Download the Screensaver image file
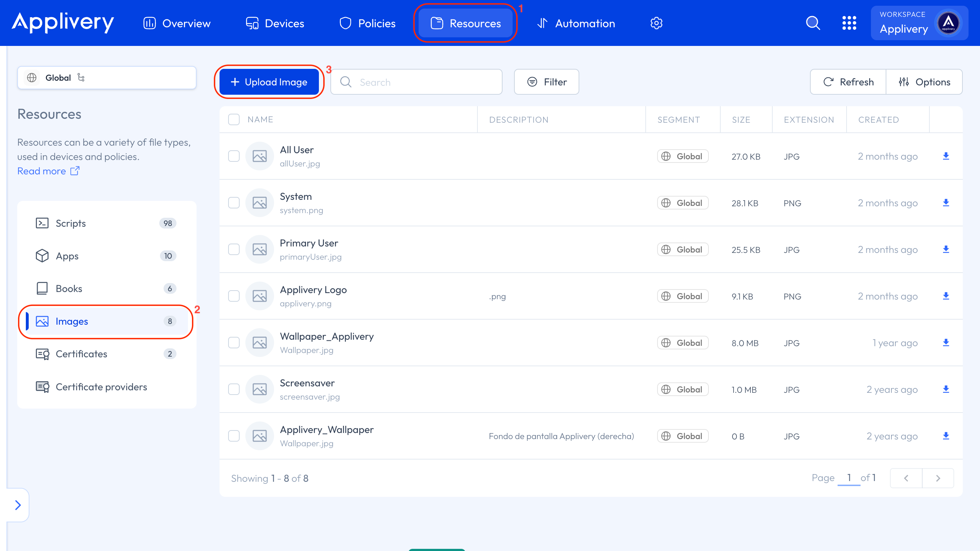Viewport: 980px width, 551px height. (946, 389)
